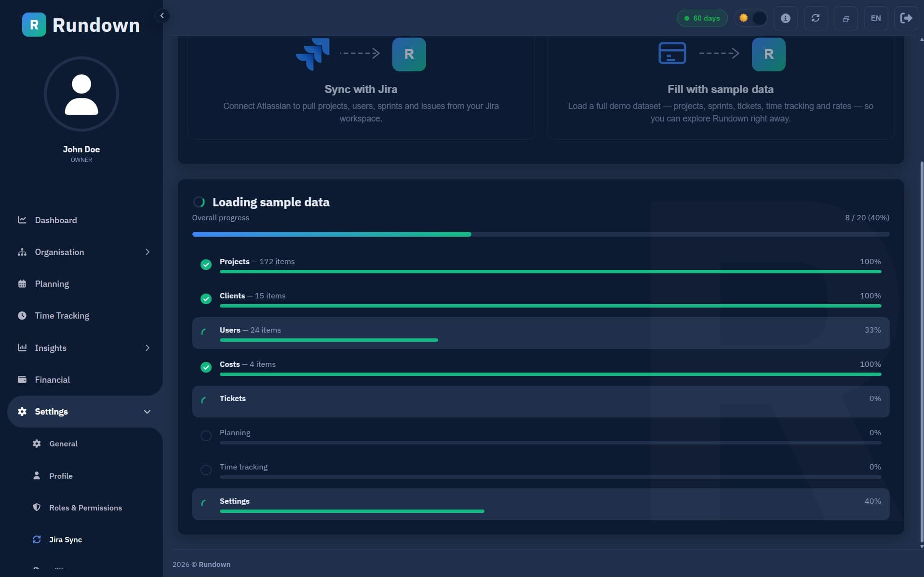The width and height of the screenshot is (924, 577).
Task: Open the user avatar picture
Action: tap(81, 94)
